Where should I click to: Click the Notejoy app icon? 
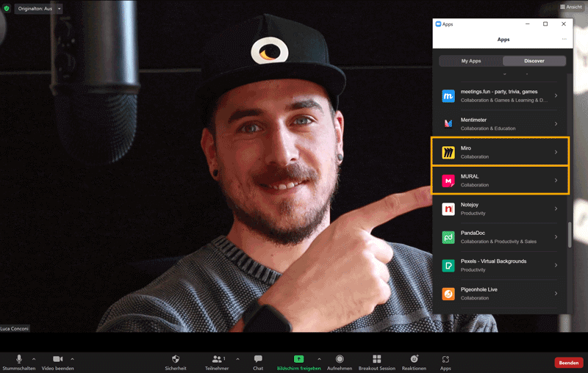(x=448, y=209)
